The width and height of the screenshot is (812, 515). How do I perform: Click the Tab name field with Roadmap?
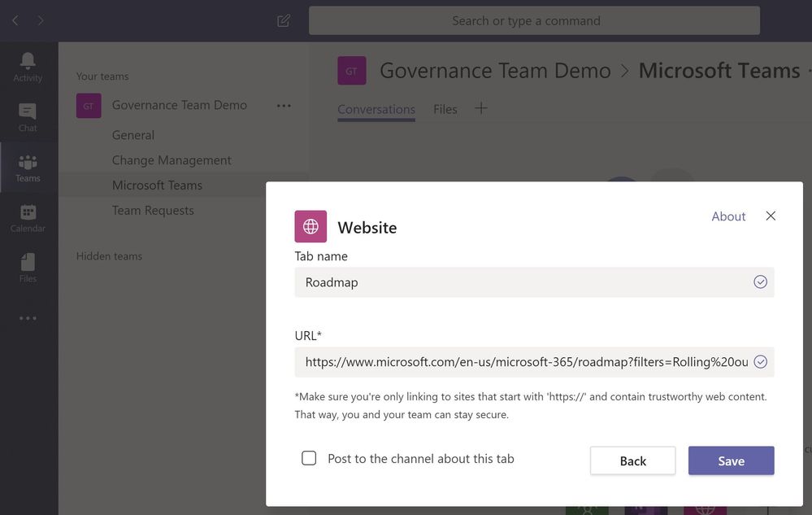click(535, 282)
